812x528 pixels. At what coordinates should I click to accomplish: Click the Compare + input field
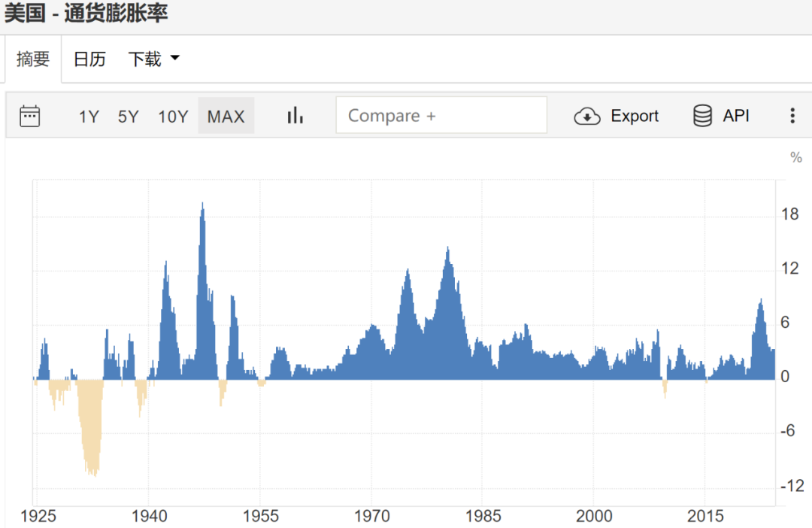[441, 115]
